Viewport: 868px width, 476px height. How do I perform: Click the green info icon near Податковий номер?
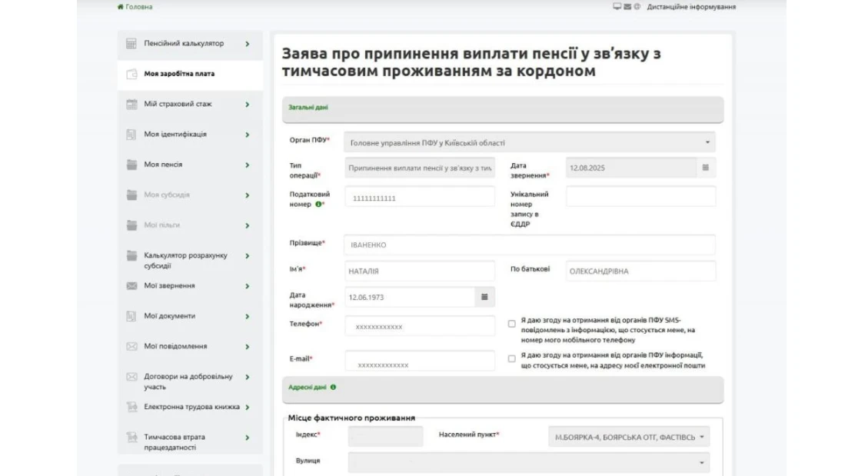[318, 205]
